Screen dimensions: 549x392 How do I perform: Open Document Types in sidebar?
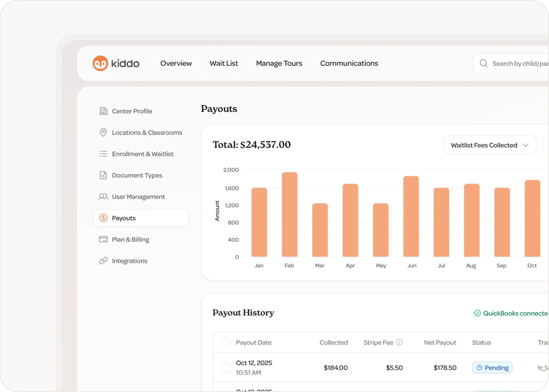tap(141, 175)
